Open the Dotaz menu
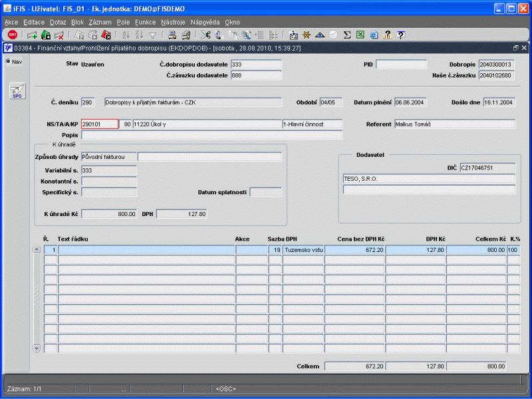The image size is (532, 399). pos(58,23)
